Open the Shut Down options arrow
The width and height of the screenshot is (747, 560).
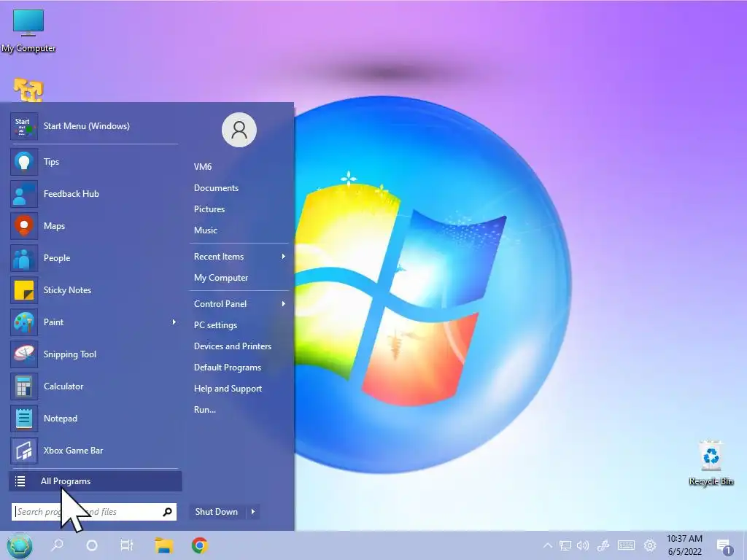[253, 512]
